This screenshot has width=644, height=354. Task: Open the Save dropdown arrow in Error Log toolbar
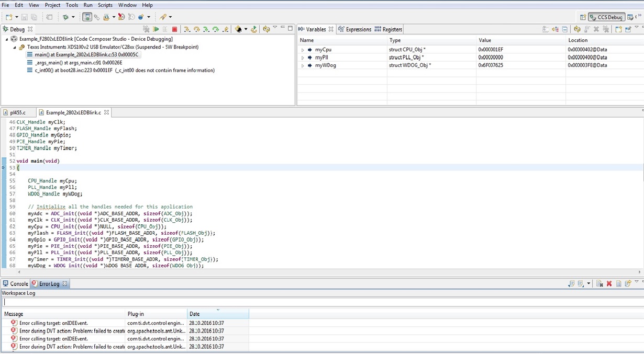[589, 283]
